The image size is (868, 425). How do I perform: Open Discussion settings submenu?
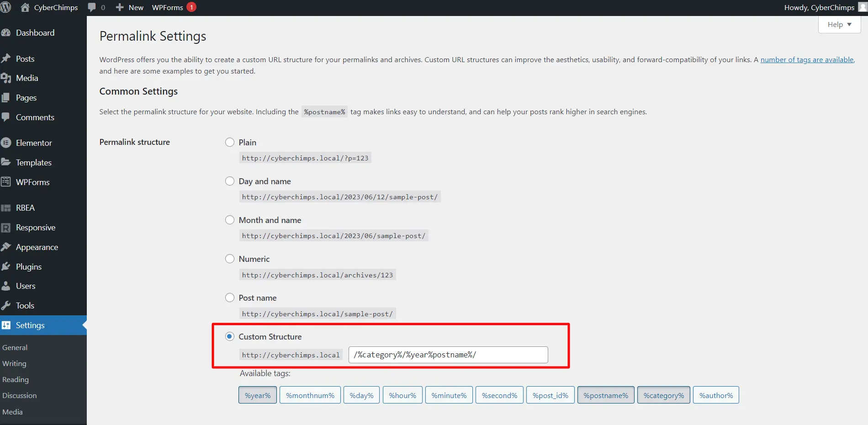(x=20, y=395)
